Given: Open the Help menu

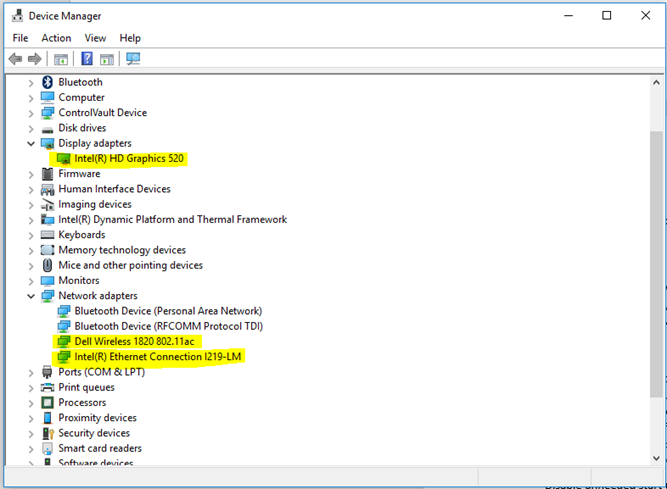Looking at the screenshot, I should point(130,38).
